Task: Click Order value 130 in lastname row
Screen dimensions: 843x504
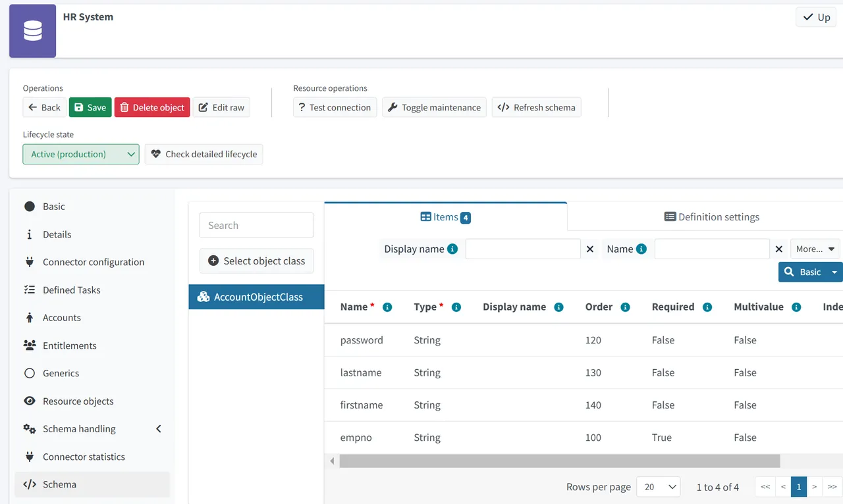Action: click(593, 372)
